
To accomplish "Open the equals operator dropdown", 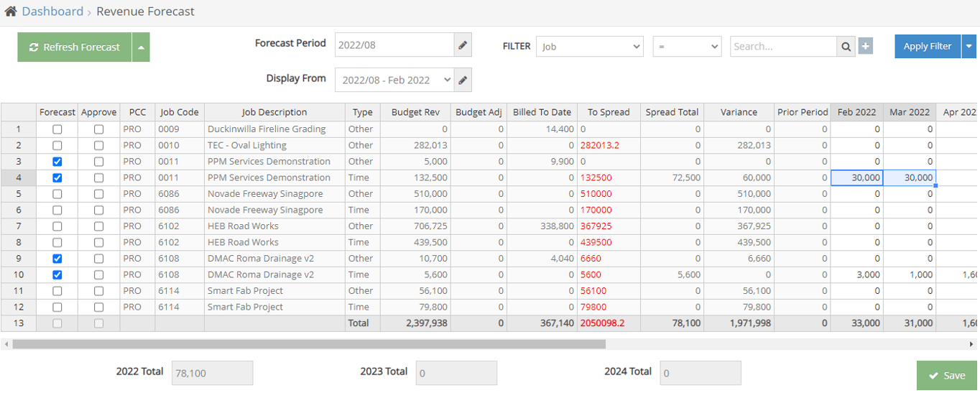I will pyautogui.click(x=686, y=47).
